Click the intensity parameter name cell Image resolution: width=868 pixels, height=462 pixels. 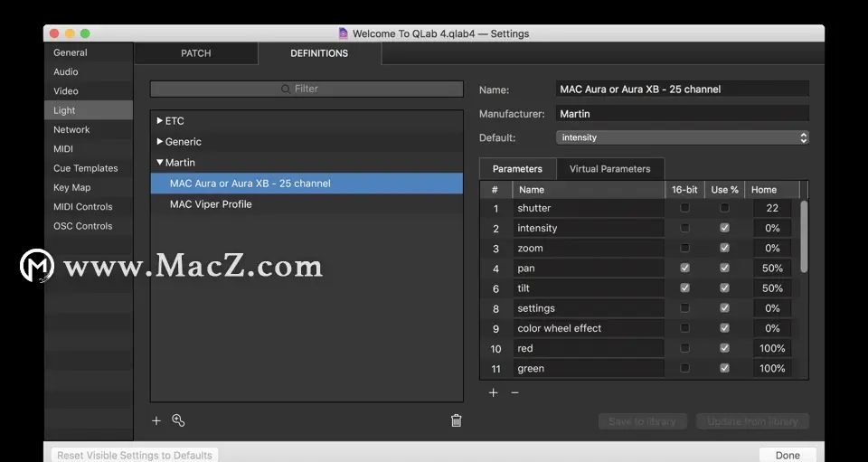pos(589,228)
